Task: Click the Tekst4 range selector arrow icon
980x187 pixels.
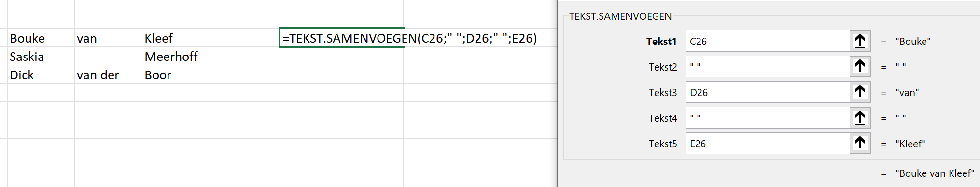Action: tap(860, 118)
